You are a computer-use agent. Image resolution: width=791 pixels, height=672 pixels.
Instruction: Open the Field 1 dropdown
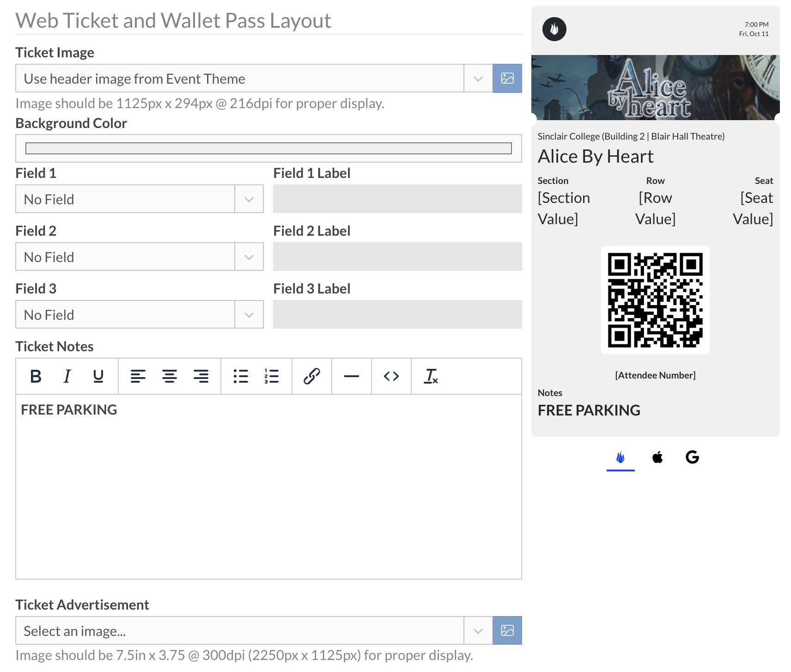140,199
